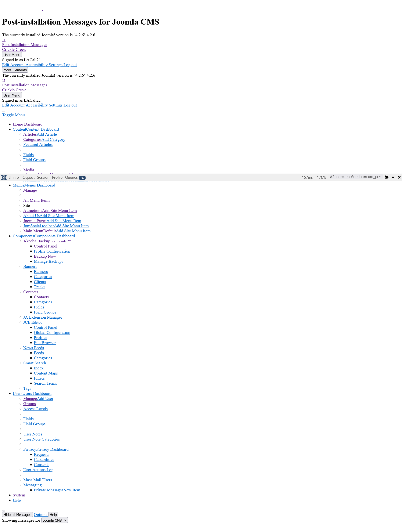Click the Help button beside Options

(53, 514)
